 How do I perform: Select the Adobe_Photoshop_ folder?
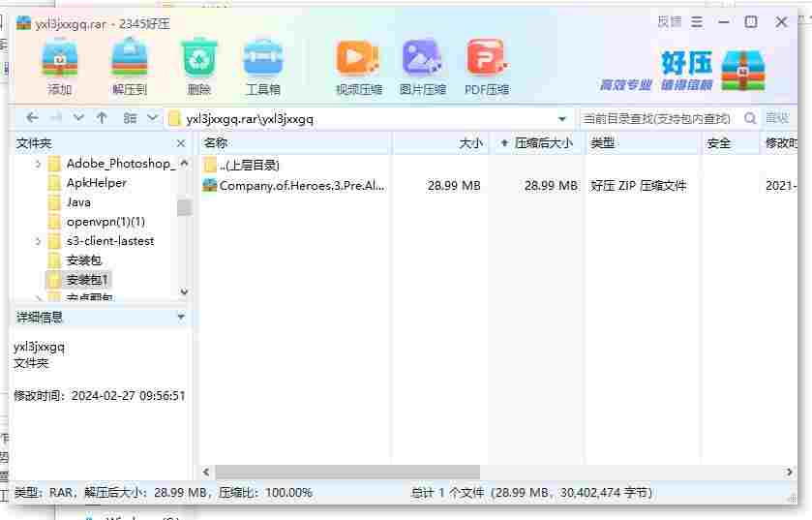(x=121, y=164)
